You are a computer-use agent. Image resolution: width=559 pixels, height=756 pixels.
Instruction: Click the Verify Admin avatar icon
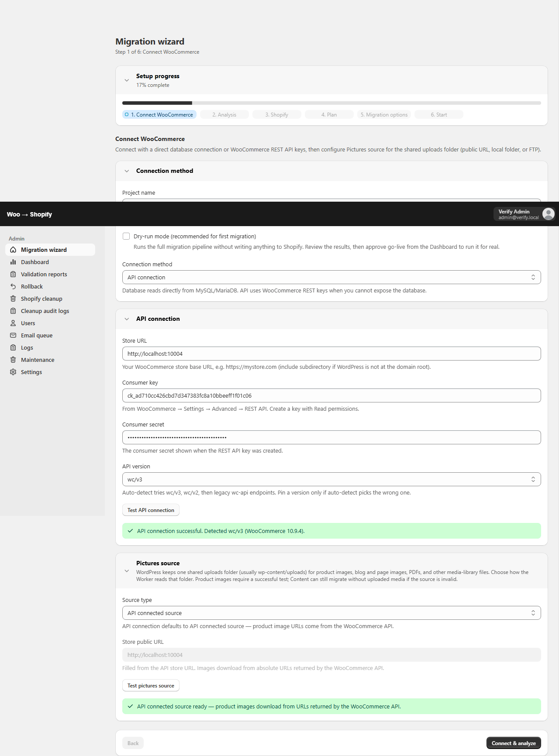coord(549,214)
